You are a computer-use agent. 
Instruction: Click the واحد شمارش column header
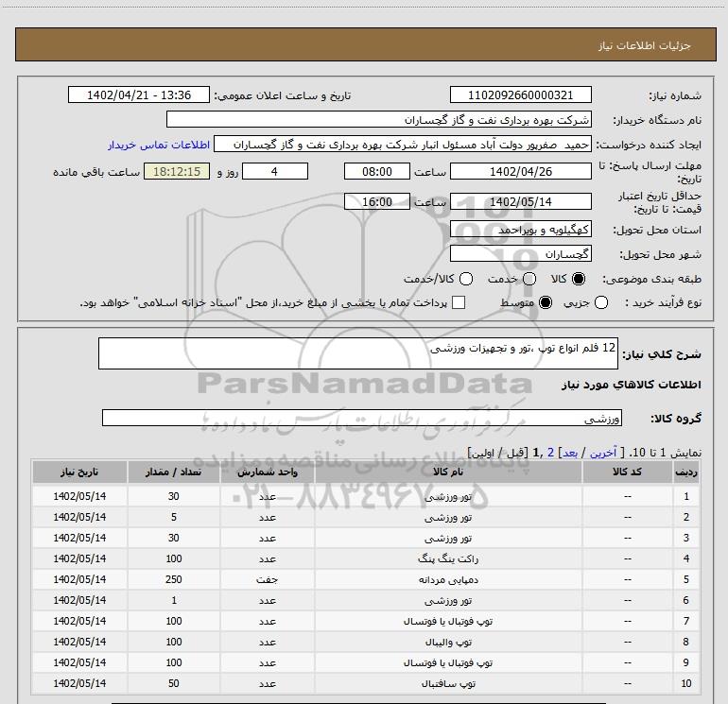point(268,472)
